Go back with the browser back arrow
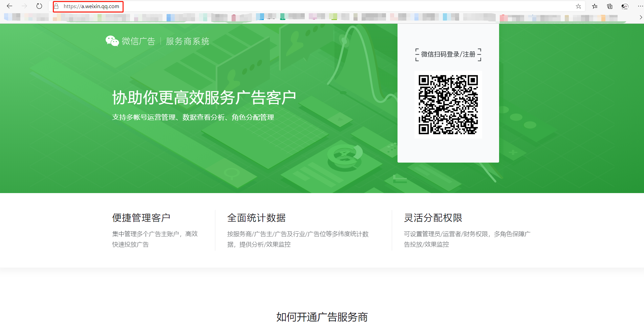The height and width of the screenshot is (335, 644). (9, 6)
